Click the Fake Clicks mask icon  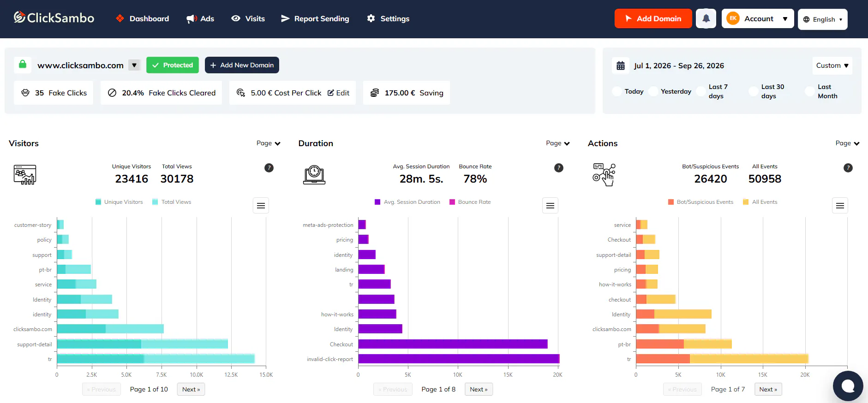coord(26,93)
